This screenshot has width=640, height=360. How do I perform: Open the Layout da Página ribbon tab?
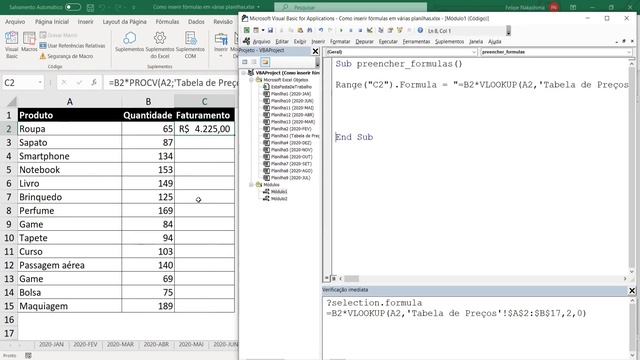[x=124, y=22]
